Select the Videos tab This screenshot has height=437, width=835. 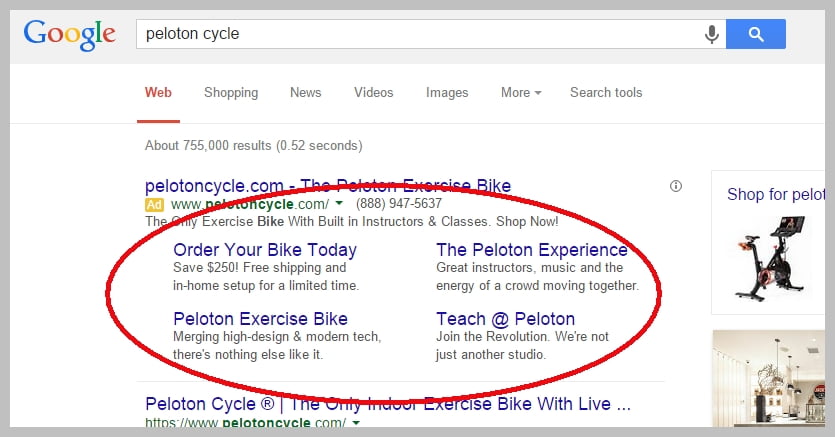click(374, 93)
